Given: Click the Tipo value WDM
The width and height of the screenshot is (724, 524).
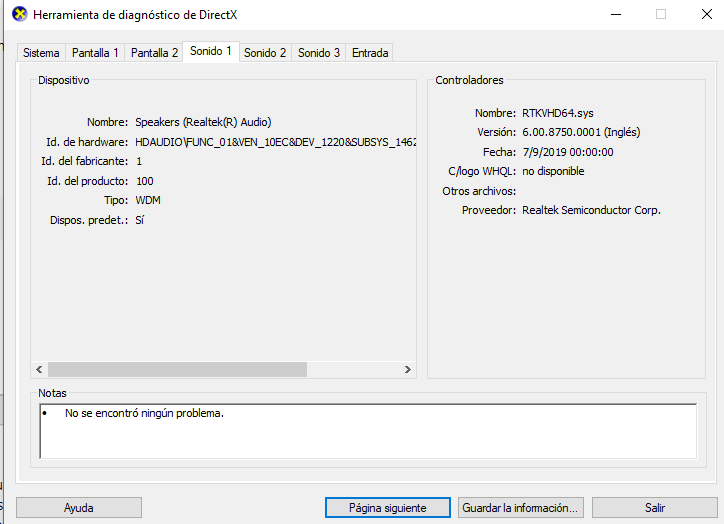Looking at the screenshot, I should [x=148, y=200].
